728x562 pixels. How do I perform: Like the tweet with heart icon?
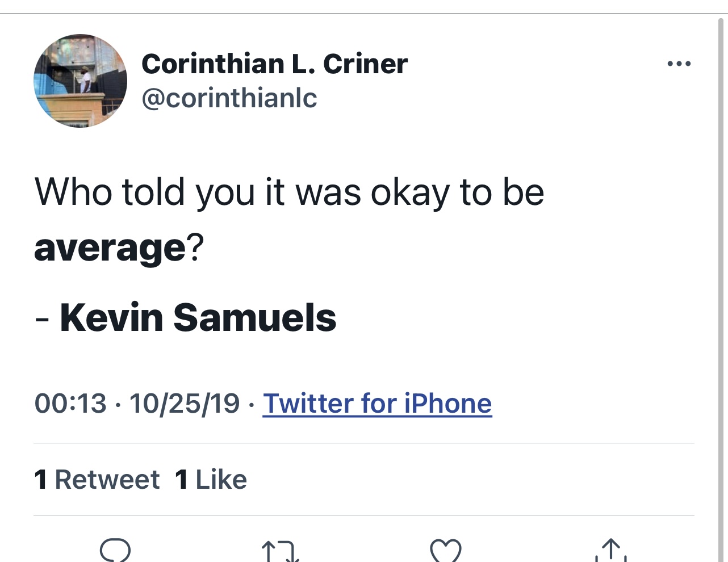(446, 551)
